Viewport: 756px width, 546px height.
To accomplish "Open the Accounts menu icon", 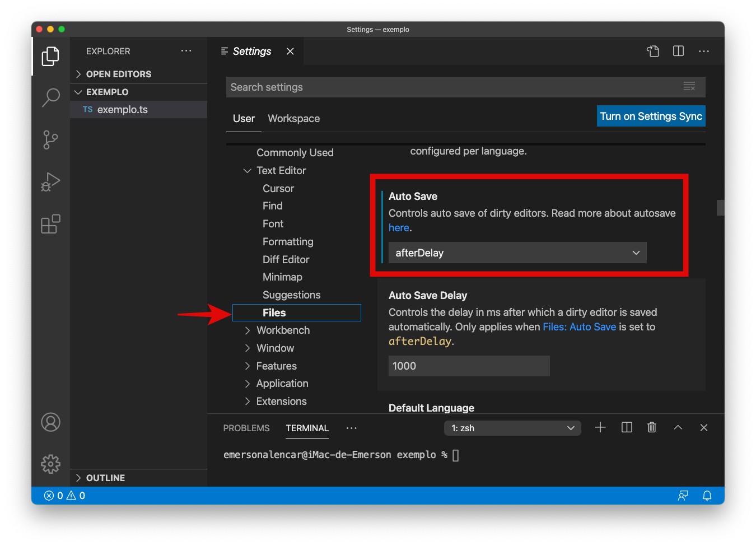I will tap(50, 422).
